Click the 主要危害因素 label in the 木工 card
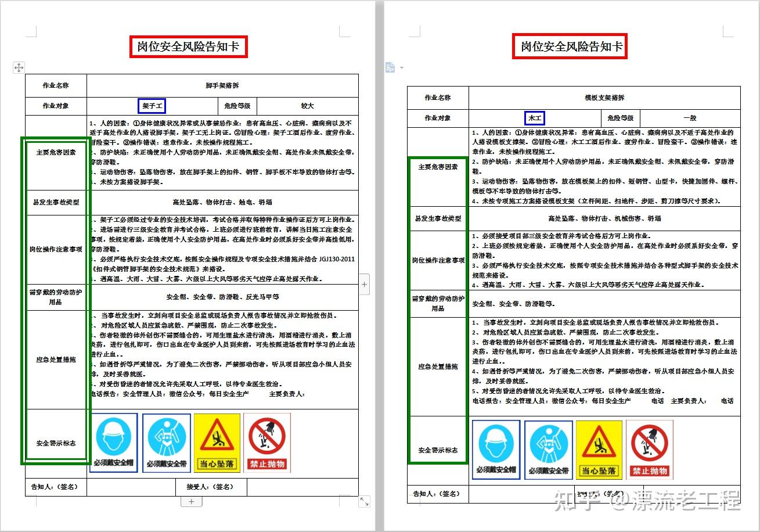The image size is (760, 532). click(x=438, y=167)
